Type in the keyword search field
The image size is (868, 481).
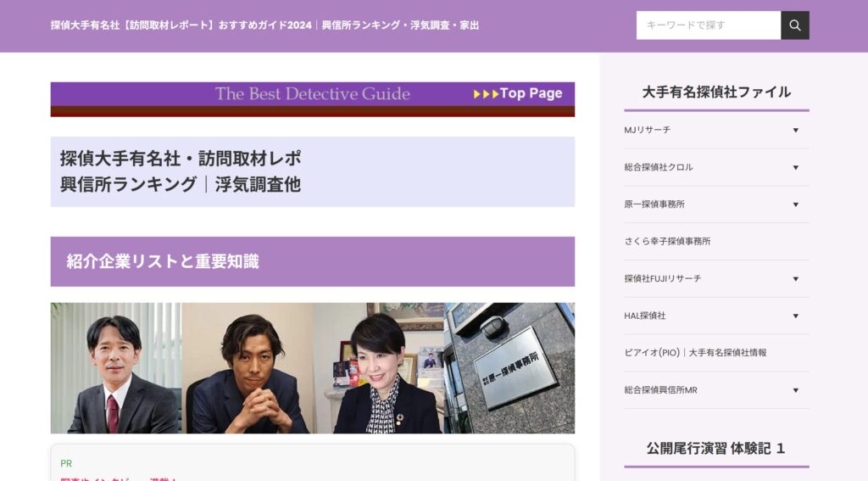[708, 25]
